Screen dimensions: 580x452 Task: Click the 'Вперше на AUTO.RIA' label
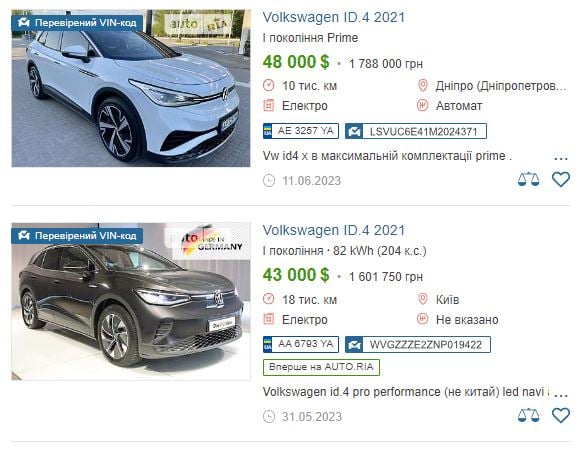(321, 367)
